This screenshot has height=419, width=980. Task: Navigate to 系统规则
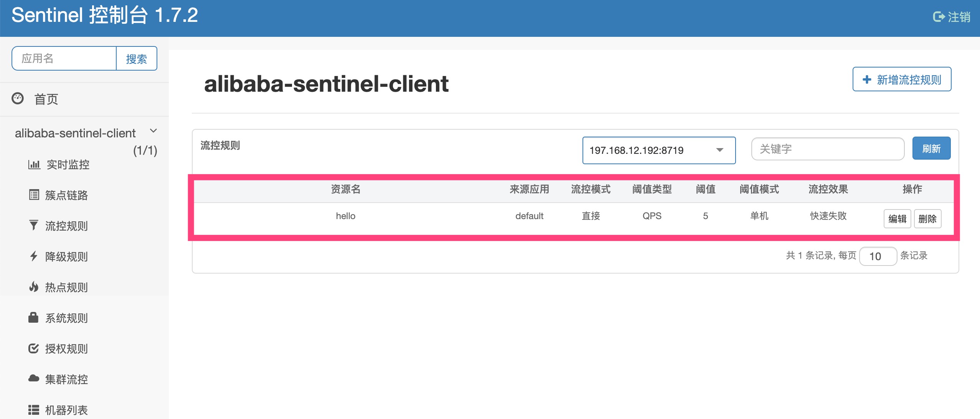pyautogui.click(x=66, y=318)
